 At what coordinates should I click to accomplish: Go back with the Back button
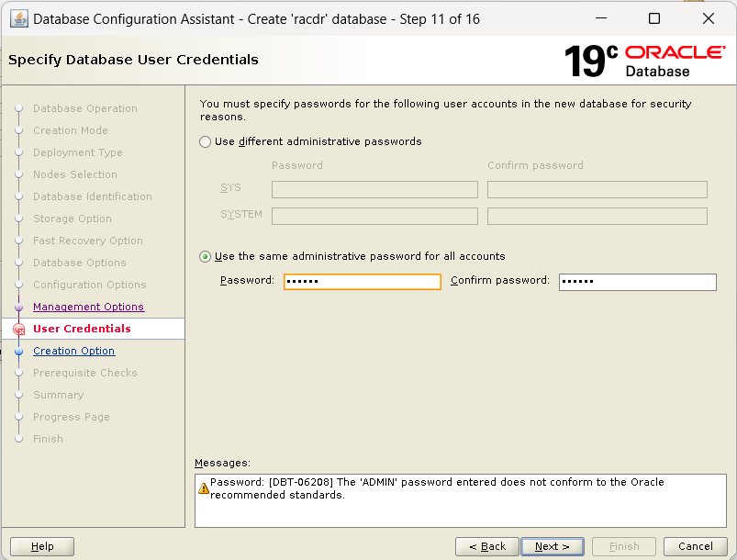487,546
